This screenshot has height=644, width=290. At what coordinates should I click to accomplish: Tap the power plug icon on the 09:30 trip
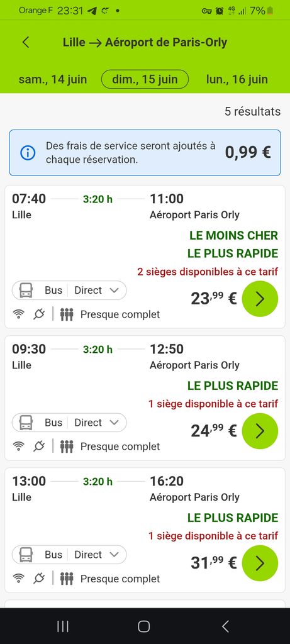[39, 447]
